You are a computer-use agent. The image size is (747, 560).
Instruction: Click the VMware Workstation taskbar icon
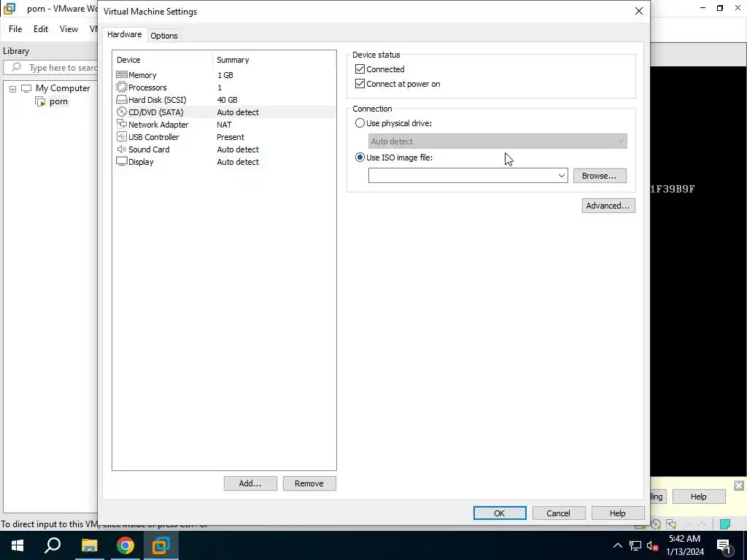click(161, 545)
